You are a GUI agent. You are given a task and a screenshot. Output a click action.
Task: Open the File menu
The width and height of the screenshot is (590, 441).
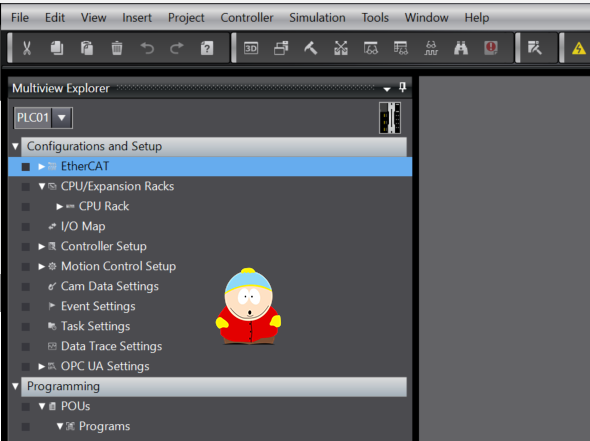click(x=20, y=18)
